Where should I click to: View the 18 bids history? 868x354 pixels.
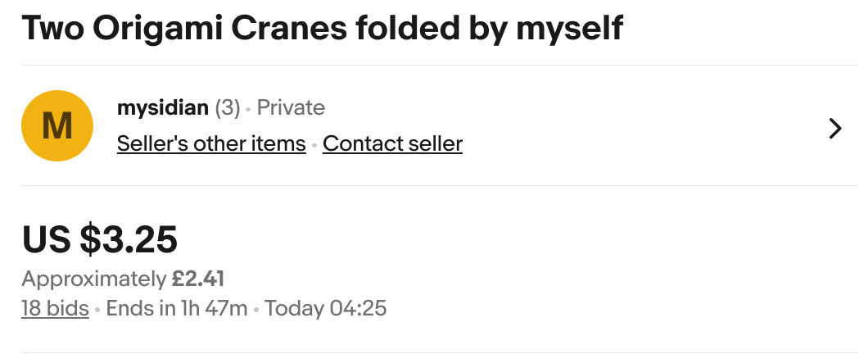tap(55, 309)
